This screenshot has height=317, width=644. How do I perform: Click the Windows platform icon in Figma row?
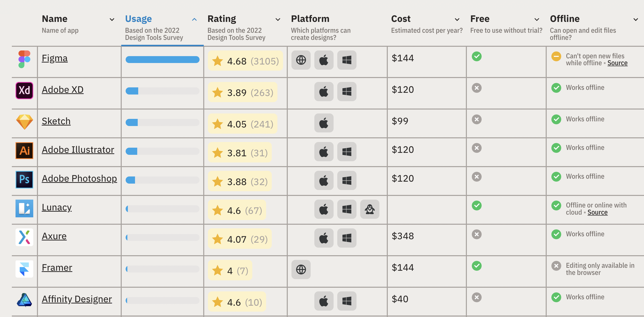click(x=347, y=60)
